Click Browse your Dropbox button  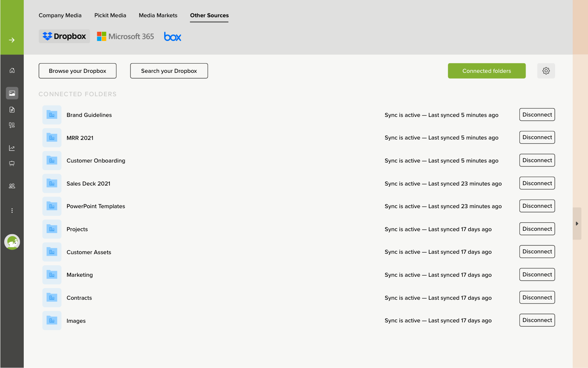(x=77, y=71)
